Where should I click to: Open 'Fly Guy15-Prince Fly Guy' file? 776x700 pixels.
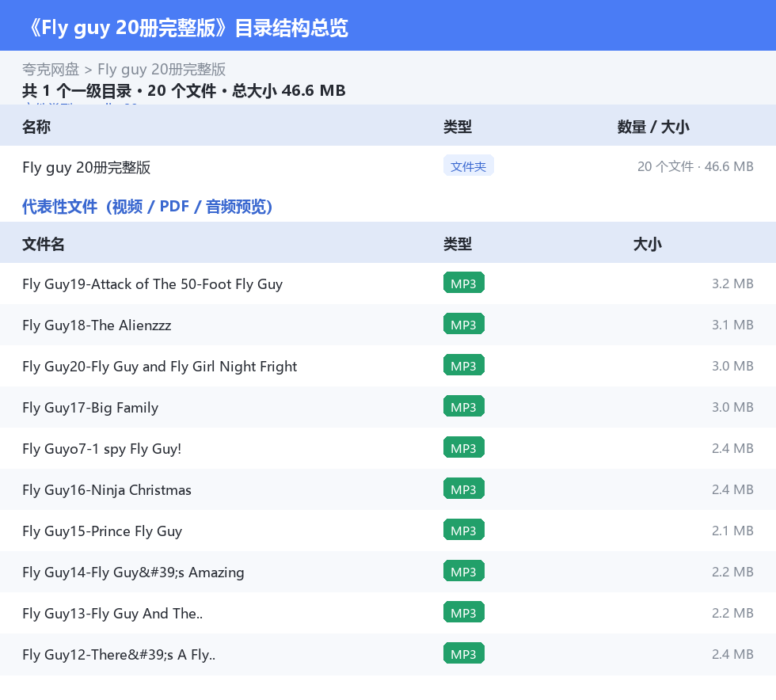[102, 531]
